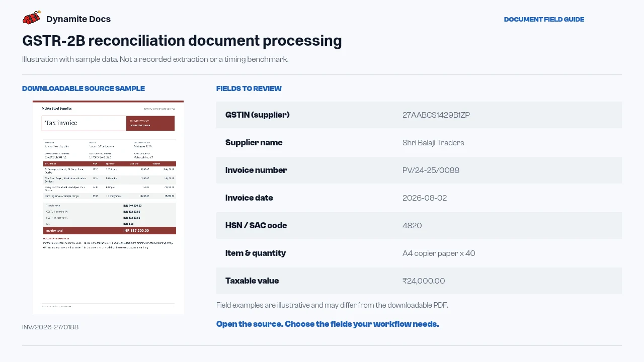Click the Item & quantity field label

tap(256, 253)
